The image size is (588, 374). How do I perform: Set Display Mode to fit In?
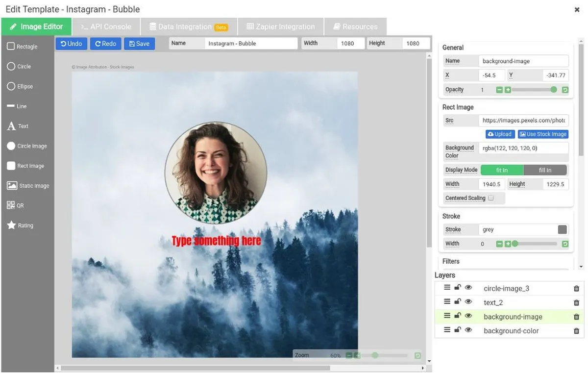(502, 170)
